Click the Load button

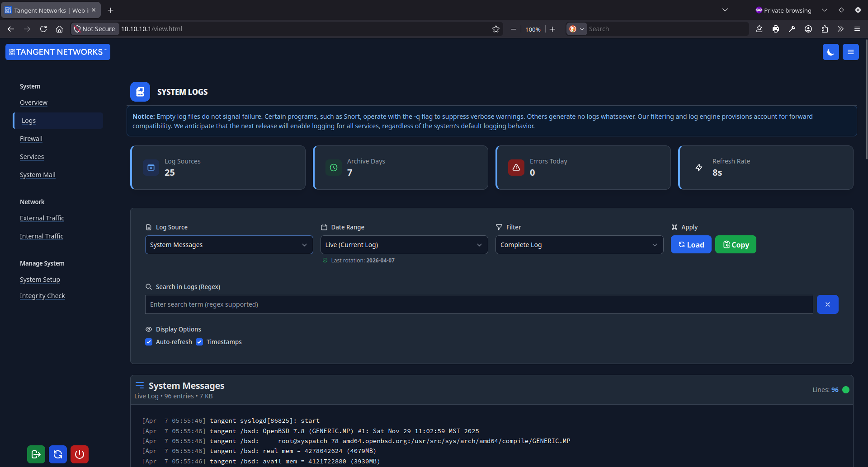pos(691,244)
